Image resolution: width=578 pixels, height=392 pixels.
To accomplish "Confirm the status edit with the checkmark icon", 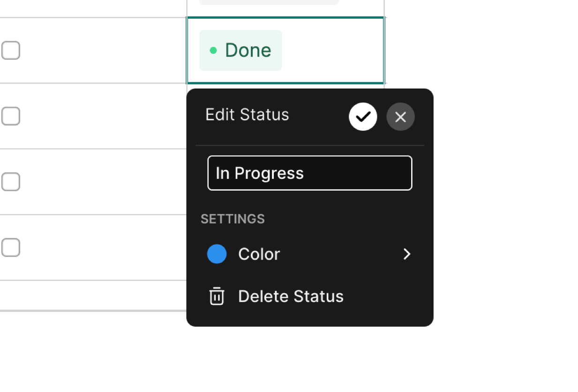I will click(363, 117).
